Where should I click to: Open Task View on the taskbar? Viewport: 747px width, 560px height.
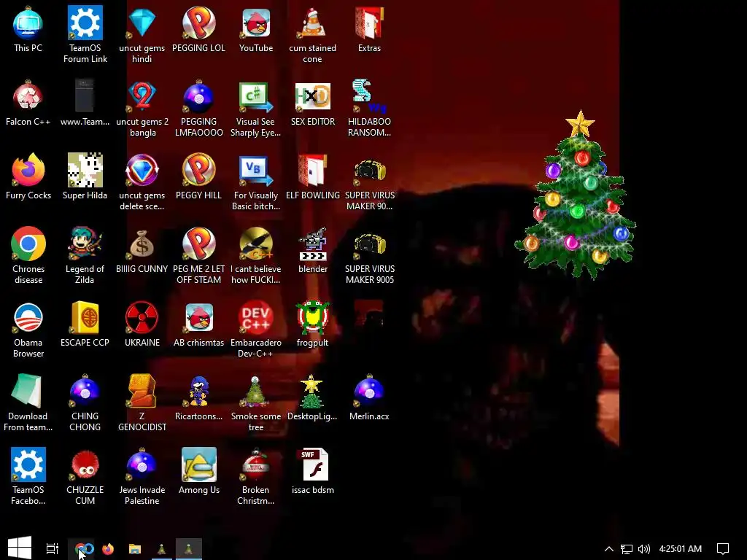[x=52, y=548]
